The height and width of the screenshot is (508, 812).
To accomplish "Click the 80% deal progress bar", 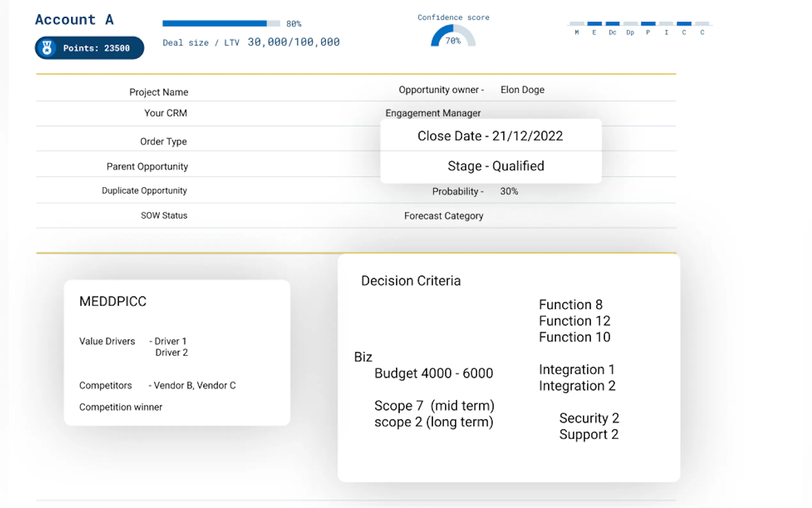I will pos(221,24).
